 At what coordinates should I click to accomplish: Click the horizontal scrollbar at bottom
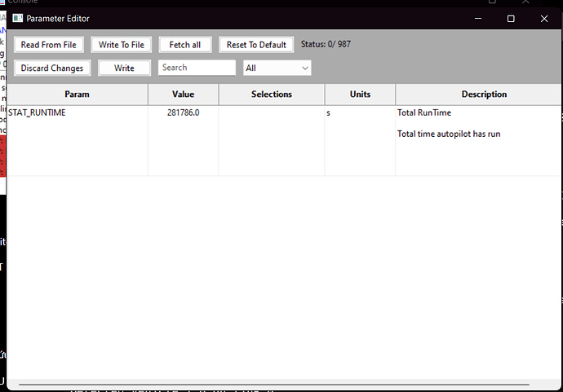(274, 384)
